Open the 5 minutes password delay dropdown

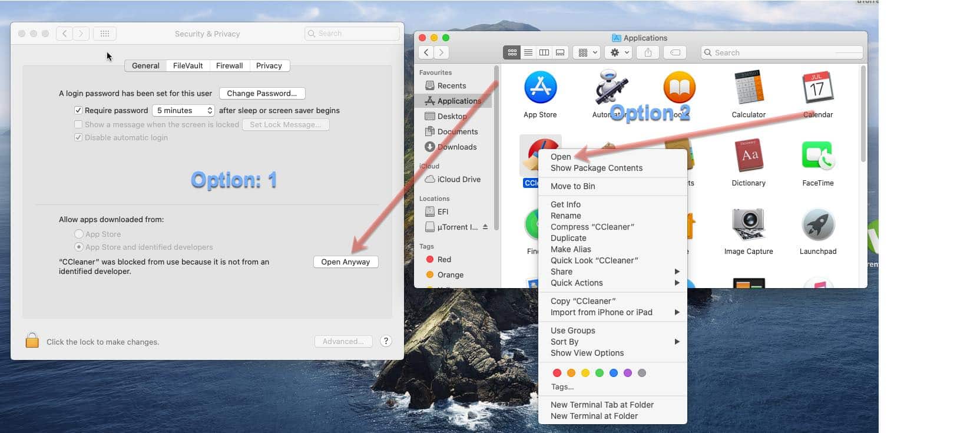click(x=183, y=110)
